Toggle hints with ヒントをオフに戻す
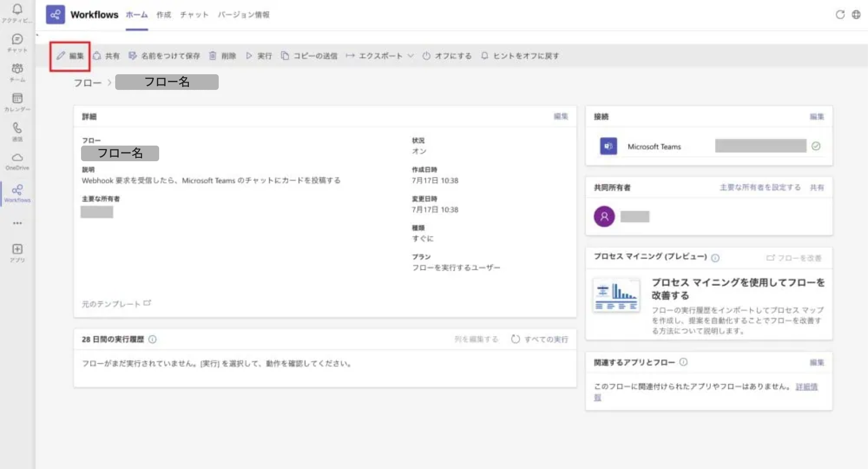This screenshot has width=868, height=469. point(520,56)
